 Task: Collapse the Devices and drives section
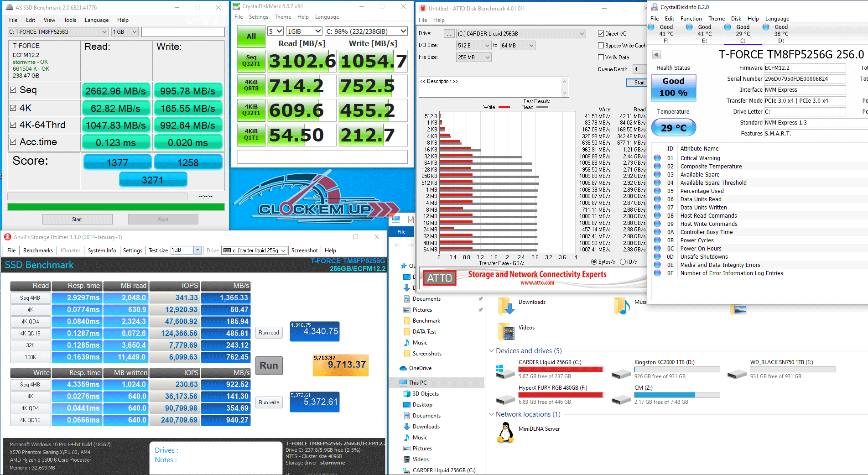click(x=491, y=351)
